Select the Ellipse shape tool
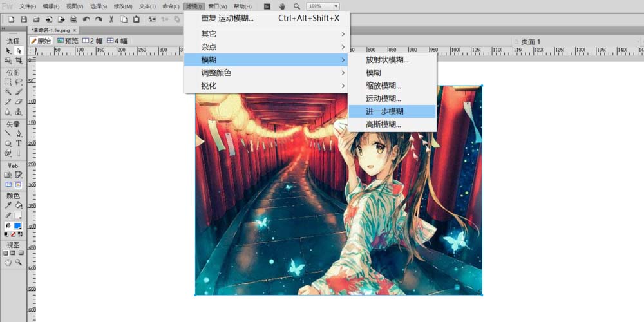644x322 pixels. [8, 144]
